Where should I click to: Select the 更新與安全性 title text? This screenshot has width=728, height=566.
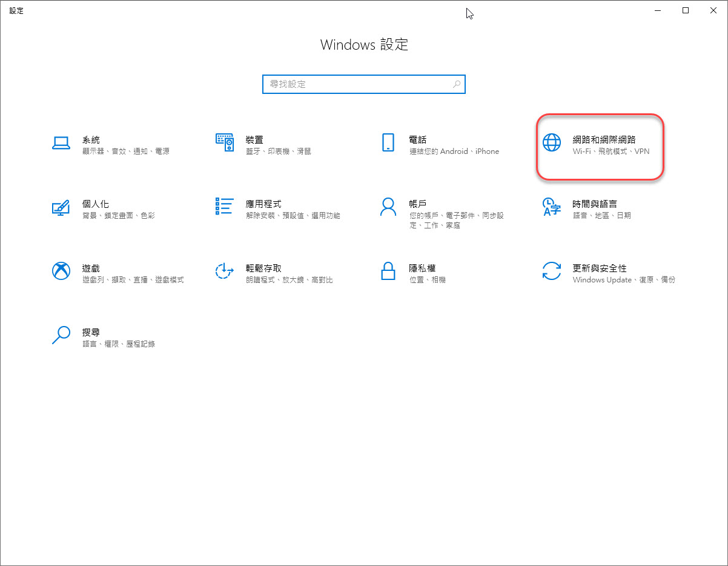[x=600, y=268]
